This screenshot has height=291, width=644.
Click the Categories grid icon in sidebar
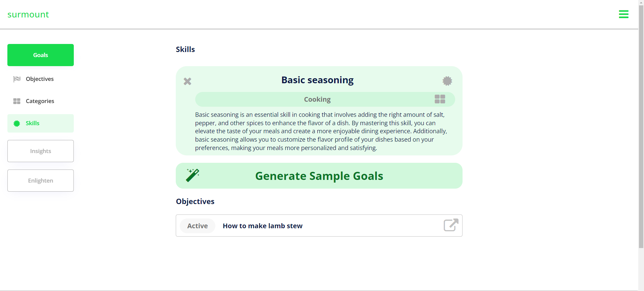point(17,101)
